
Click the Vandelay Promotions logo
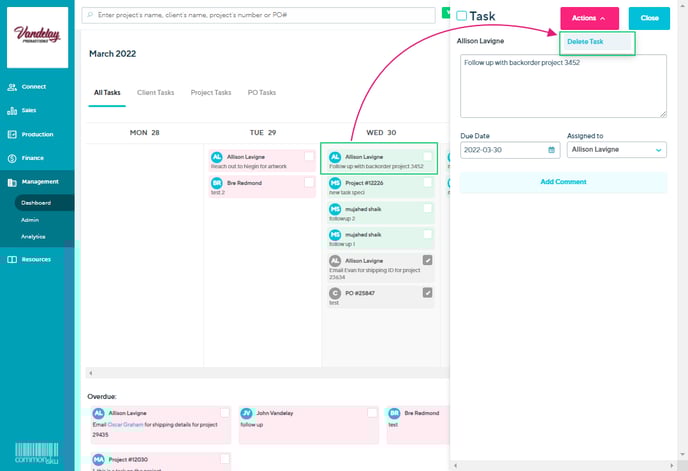(38, 37)
